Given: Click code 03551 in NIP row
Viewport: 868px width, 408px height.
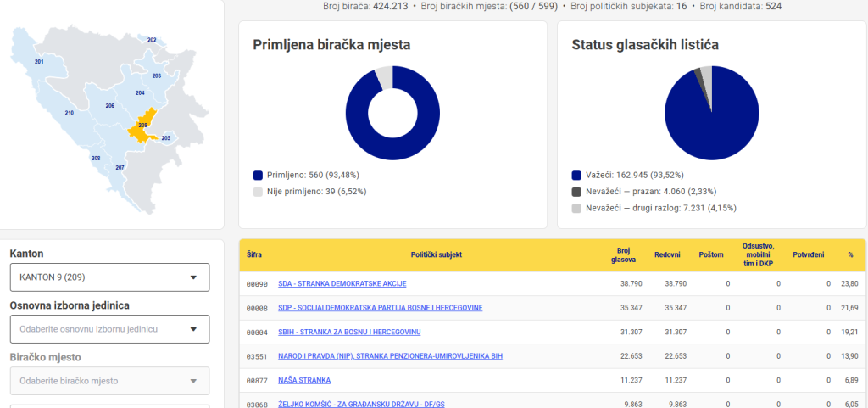Looking at the screenshot, I should point(257,356).
